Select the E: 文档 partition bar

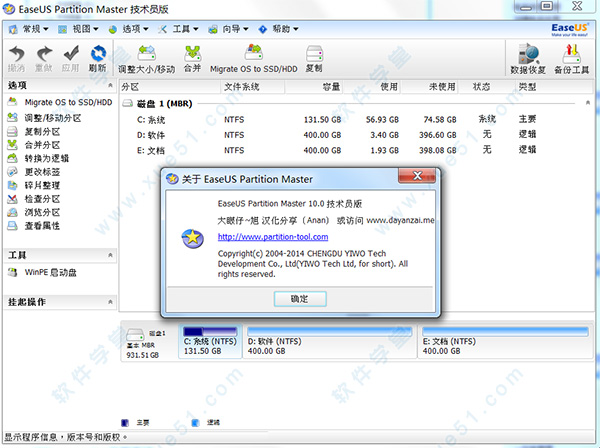click(505, 338)
